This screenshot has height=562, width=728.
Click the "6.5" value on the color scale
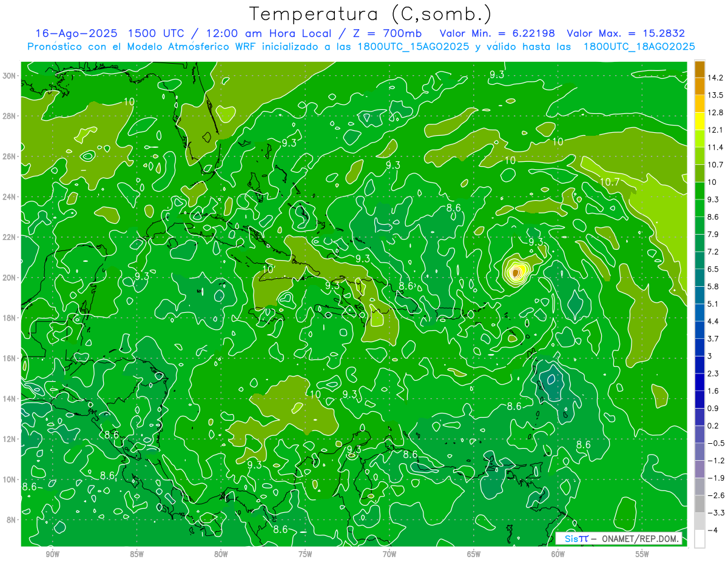coord(713,269)
